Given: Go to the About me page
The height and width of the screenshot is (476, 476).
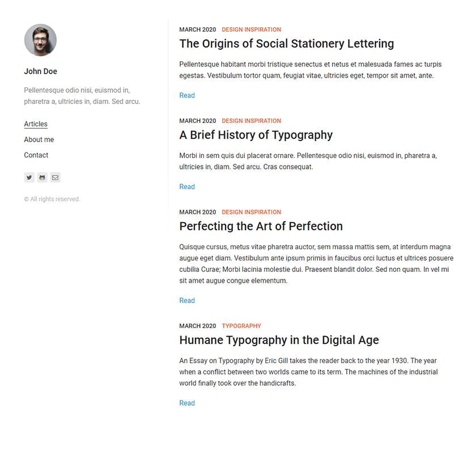Looking at the screenshot, I should pyautogui.click(x=39, y=139).
